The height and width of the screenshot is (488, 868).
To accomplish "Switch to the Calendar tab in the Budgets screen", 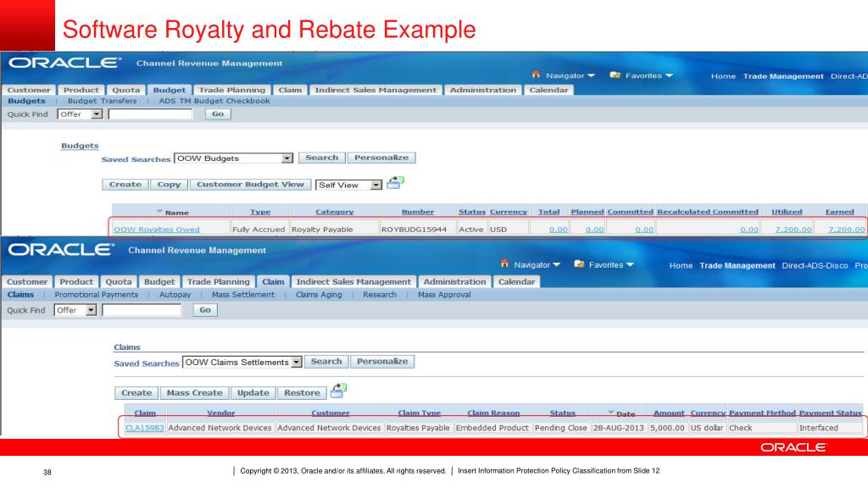I will pos(548,90).
